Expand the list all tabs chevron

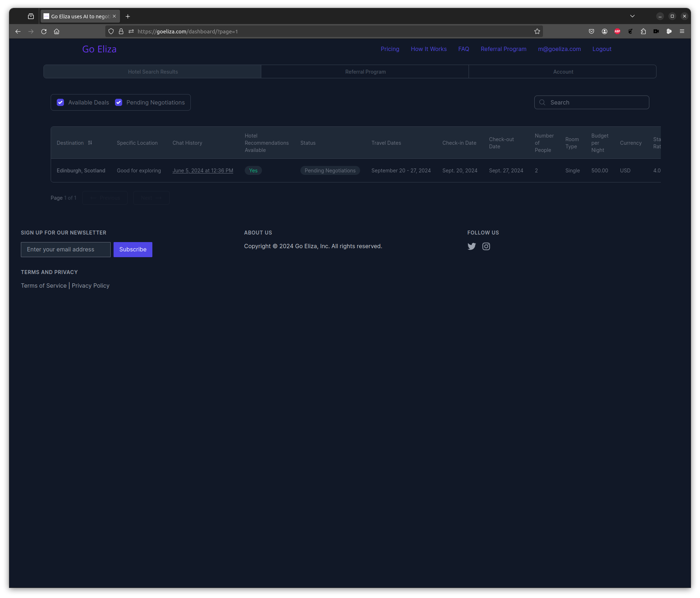click(632, 16)
